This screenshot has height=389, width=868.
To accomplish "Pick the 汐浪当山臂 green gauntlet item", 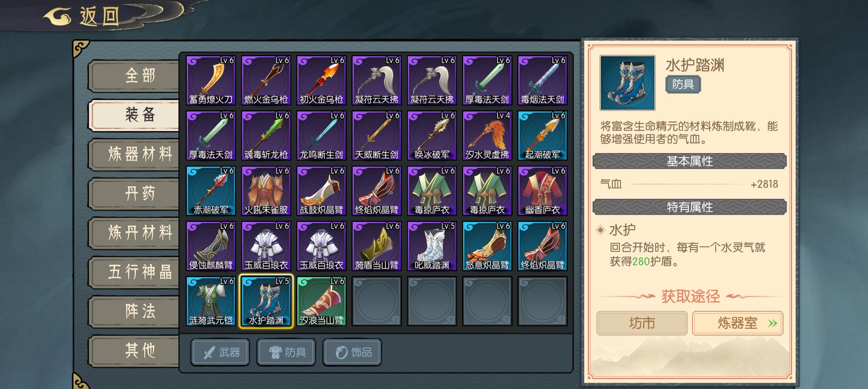I will click(321, 301).
